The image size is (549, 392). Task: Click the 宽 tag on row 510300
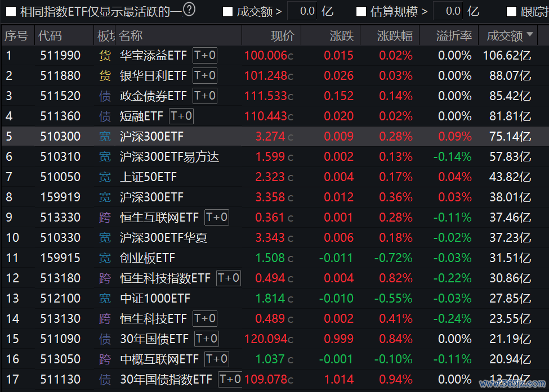point(105,137)
